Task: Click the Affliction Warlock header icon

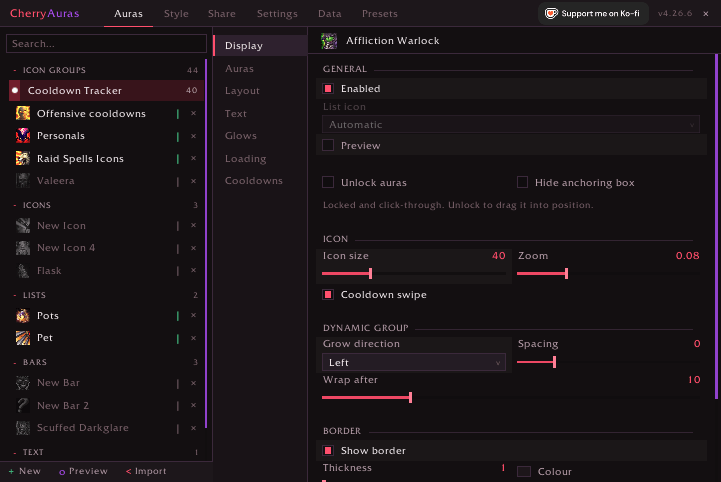Action: (329, 41)
